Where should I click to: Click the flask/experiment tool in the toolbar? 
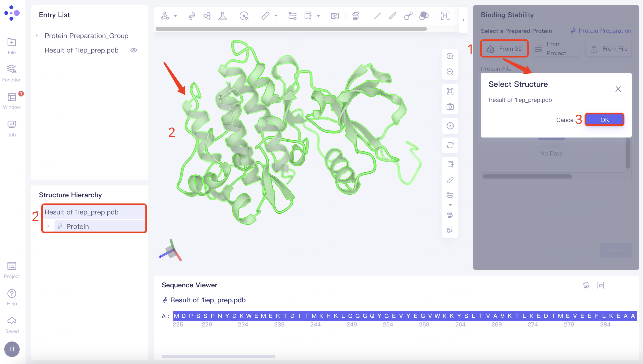coord(223,16)
